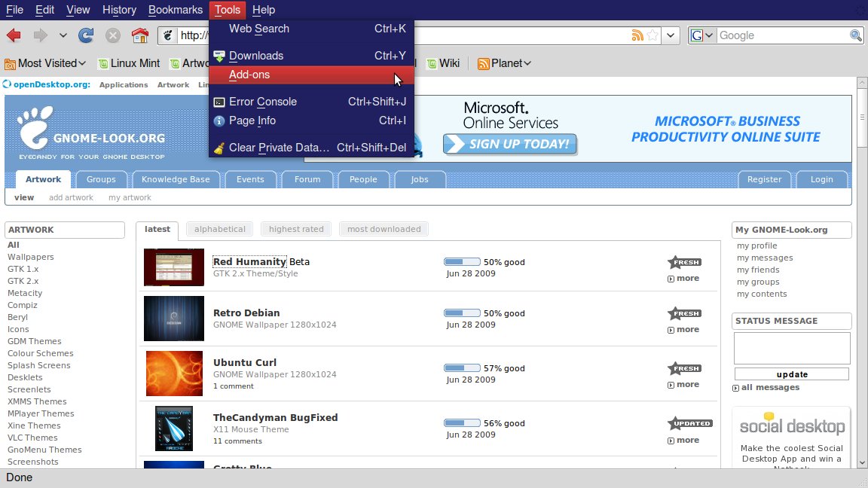Viewport: 868px width, 488px height.
Task: Open the address bar history dropdown
Action: [671, 35]
